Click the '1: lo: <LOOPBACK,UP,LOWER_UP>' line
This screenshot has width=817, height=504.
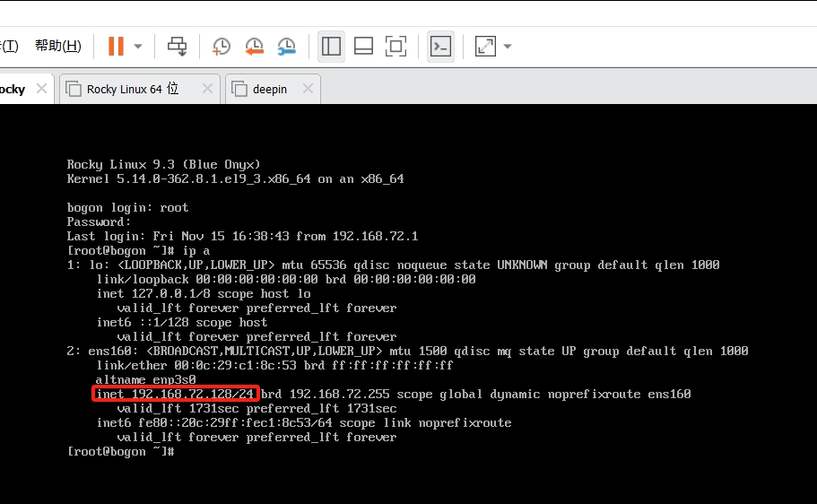click(394, 265)
